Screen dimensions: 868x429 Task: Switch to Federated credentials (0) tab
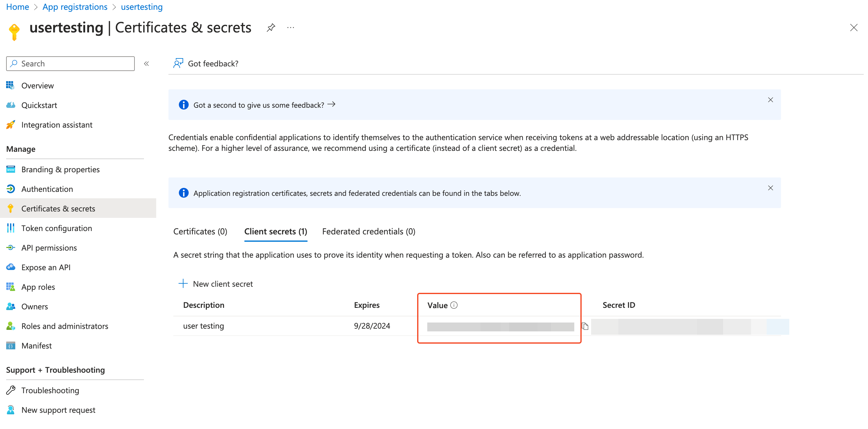point(369,231)
